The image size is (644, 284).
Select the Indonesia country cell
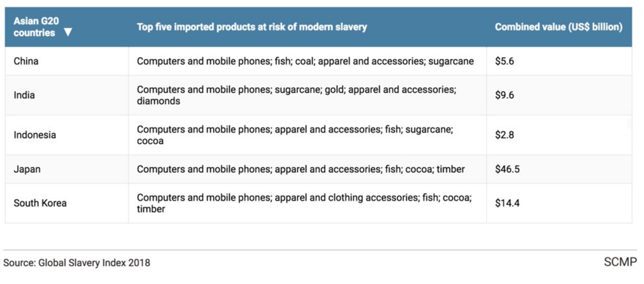click(x=35, y=135)
